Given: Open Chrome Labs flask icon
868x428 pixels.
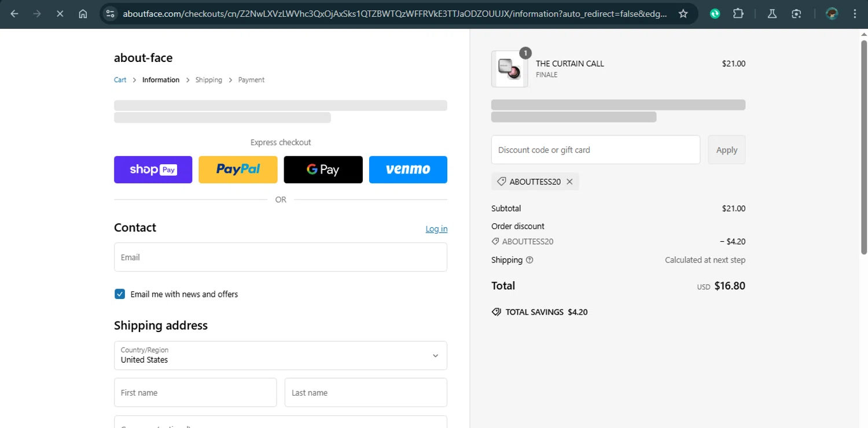Looking at the screenshot, I should pyautogui.click(x=772, y=14).
